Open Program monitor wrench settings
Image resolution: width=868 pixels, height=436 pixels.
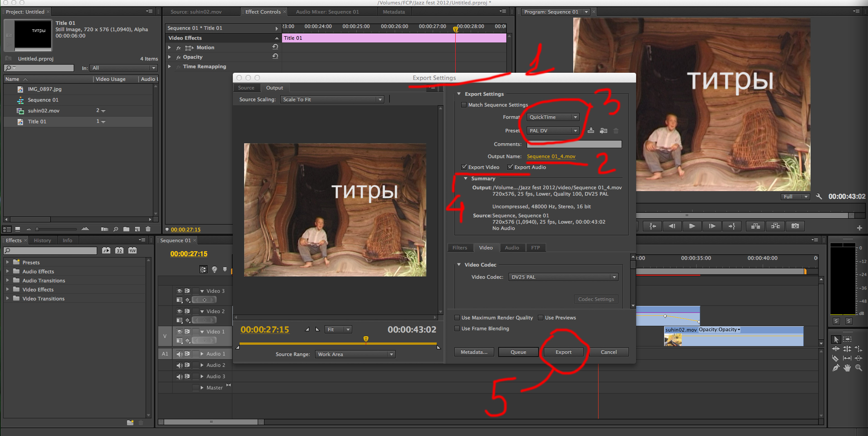[x=819, y=197]
